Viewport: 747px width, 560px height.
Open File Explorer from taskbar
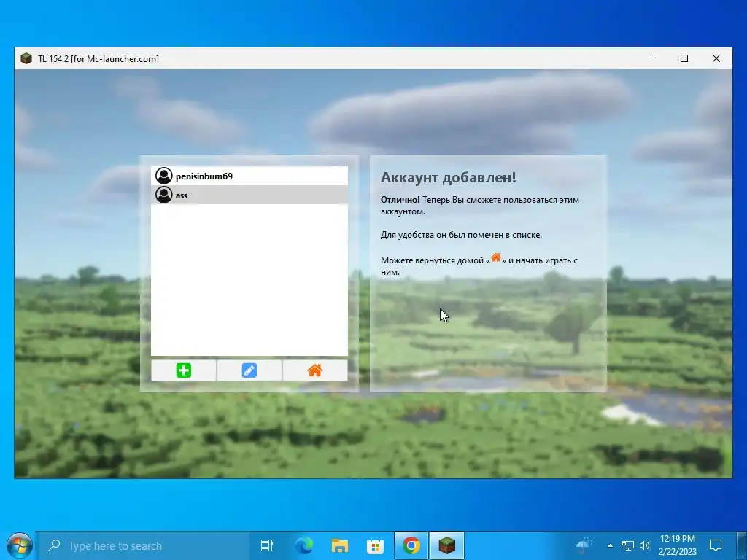340,545
